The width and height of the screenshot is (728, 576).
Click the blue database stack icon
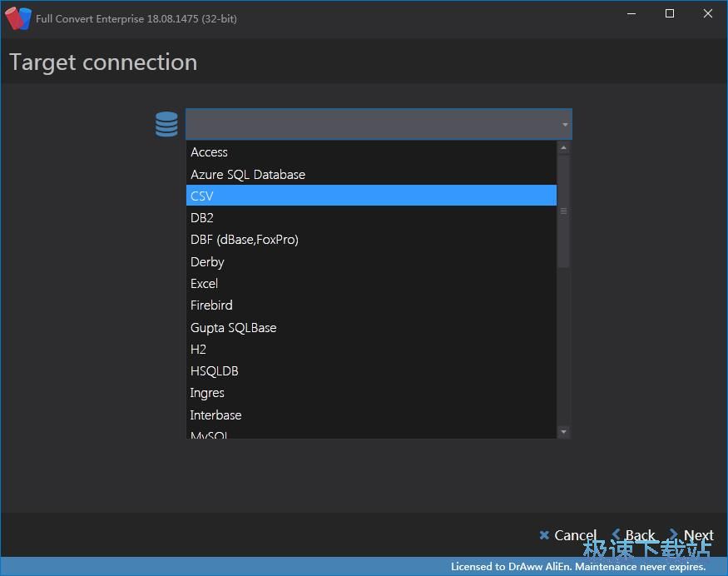click(x=166, y=124)
